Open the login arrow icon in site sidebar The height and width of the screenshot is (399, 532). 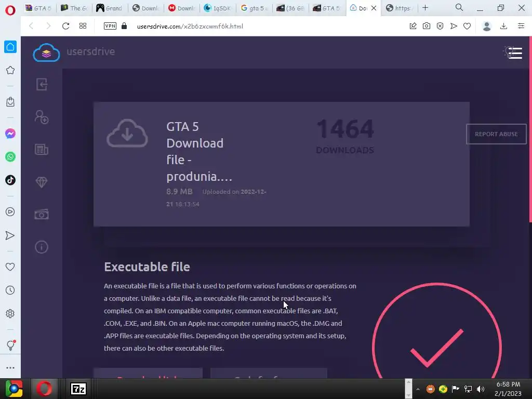pos(42,85)
